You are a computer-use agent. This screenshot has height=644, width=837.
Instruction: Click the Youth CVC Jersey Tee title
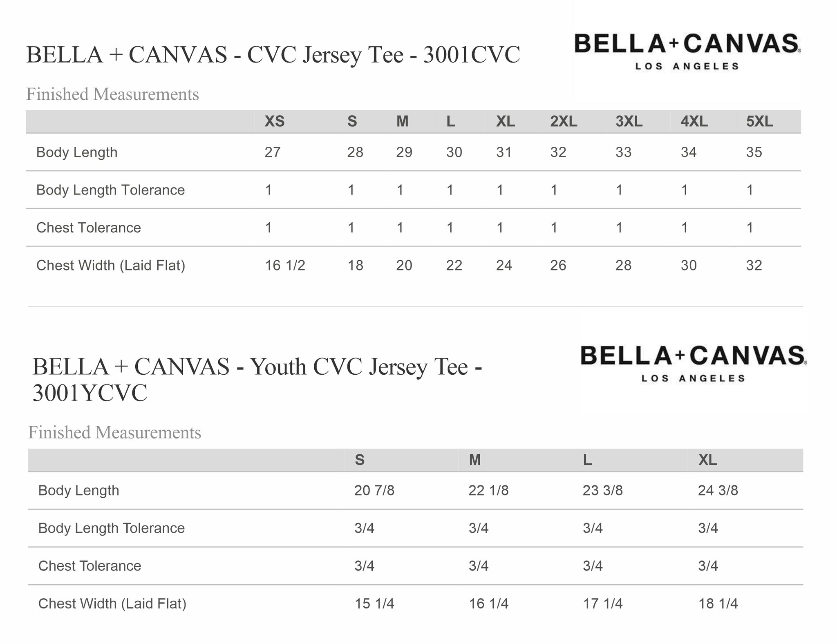click(257, 380)
